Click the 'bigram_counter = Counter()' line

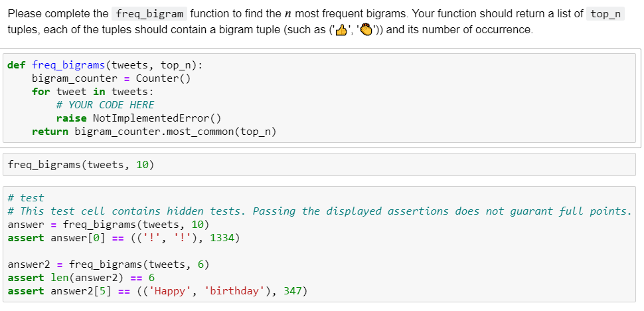point(111,78)
